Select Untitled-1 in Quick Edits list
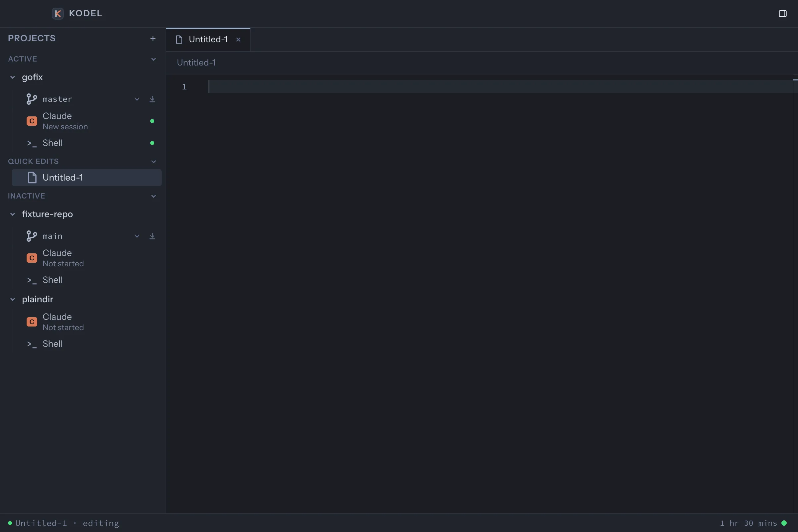 coord(87,178)
